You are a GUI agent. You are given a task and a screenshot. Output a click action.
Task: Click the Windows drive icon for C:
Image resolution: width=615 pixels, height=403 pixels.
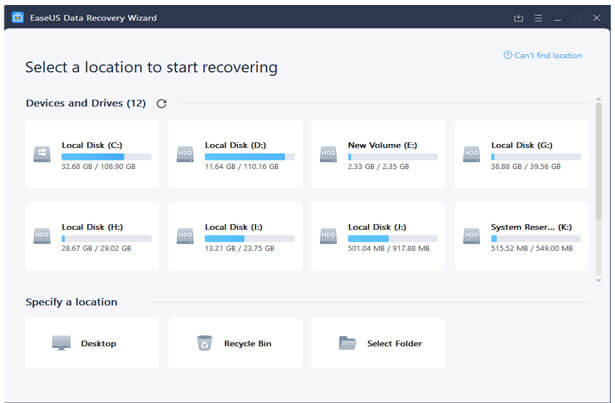point(42,154)
